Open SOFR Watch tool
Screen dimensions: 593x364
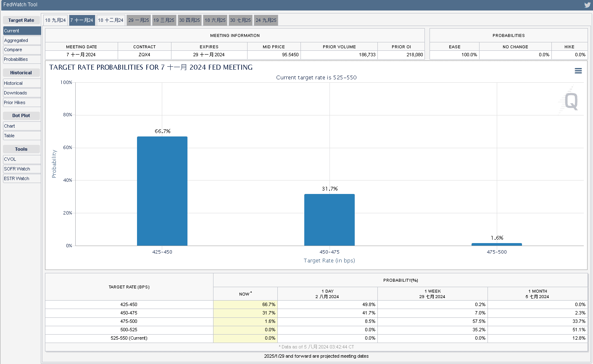[22, 169]
